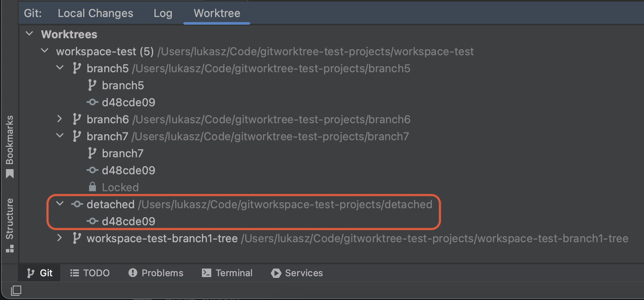This screenshot has height=300, width=644.
Task: Click the commit icon beside d48cde09 under detached
Action: (x=92, y=221)
